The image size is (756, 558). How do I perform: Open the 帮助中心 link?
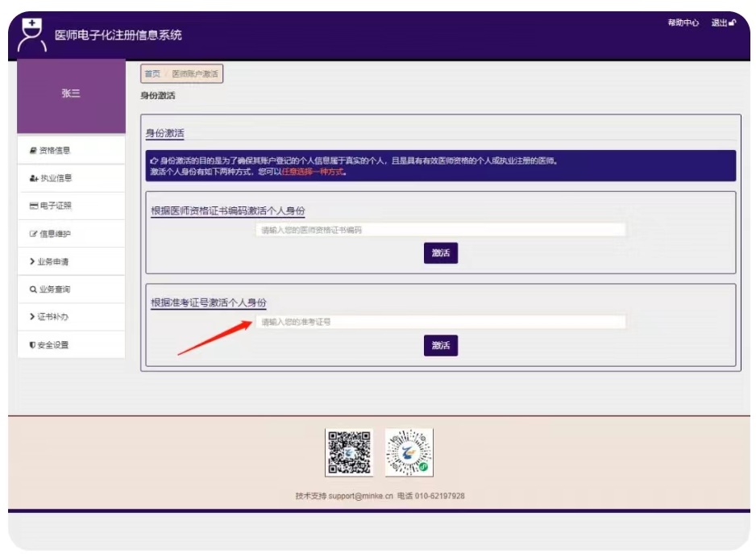(x=683, y=23)
